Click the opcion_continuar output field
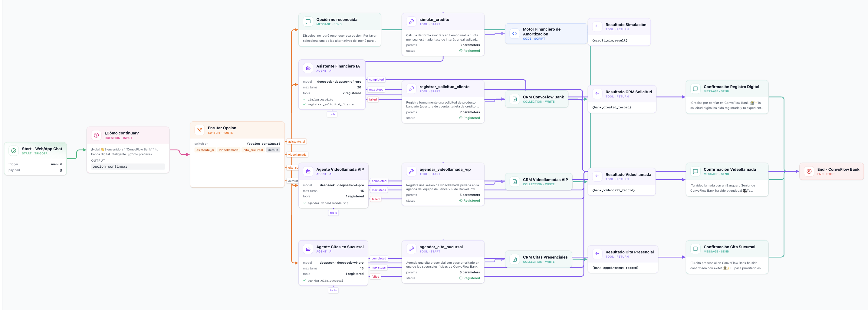This screenshot has height=310, width=868. coord(128,167)
